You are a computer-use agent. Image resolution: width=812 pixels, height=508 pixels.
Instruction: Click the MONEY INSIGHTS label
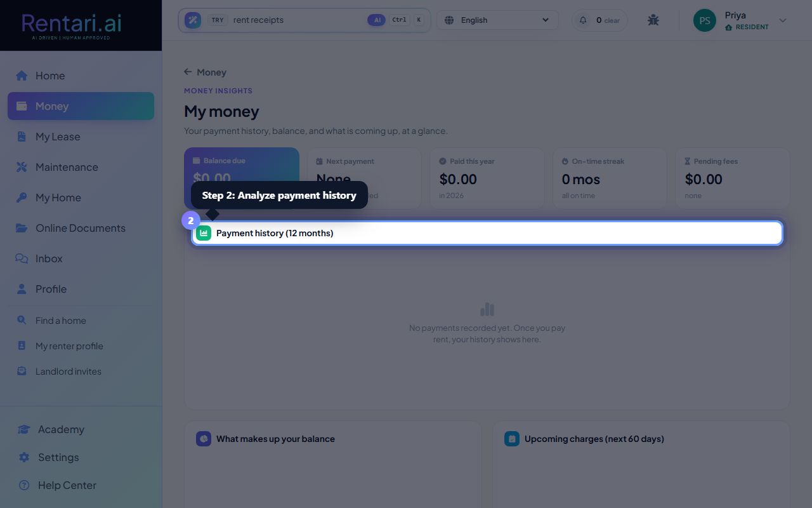[x=218, y=91]
